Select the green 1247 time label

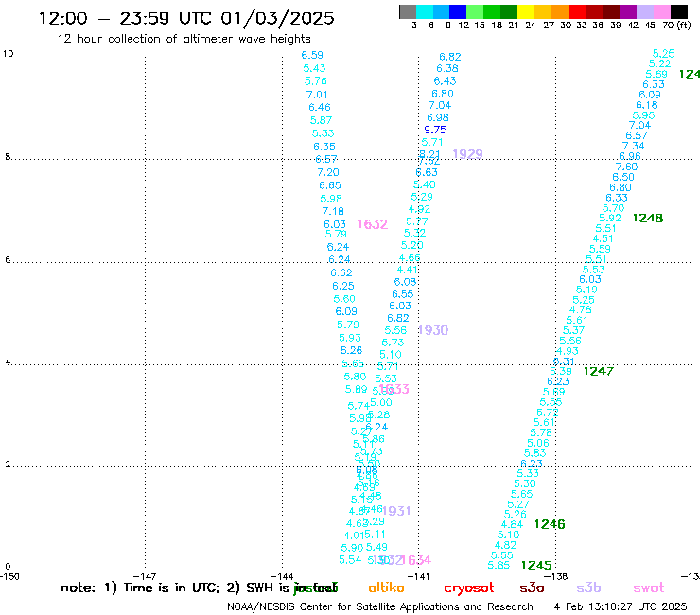click(x=599, y=371)
